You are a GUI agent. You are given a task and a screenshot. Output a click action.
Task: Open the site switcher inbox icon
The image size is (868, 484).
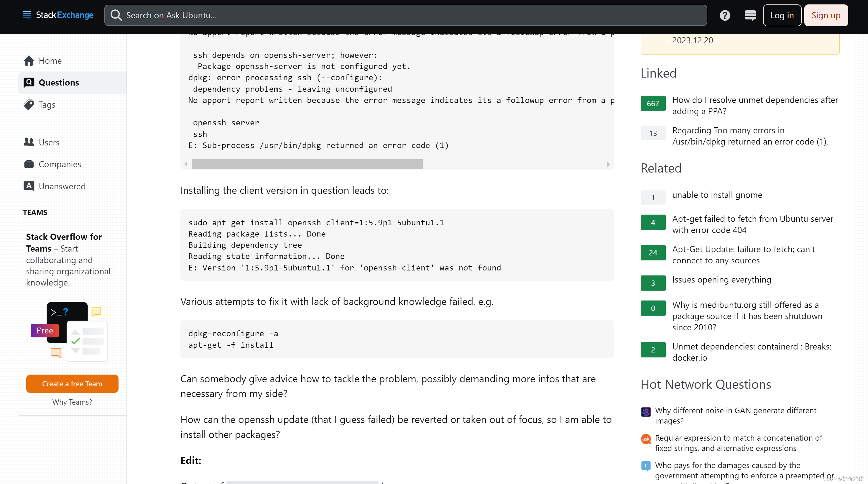tap(750, 16)
